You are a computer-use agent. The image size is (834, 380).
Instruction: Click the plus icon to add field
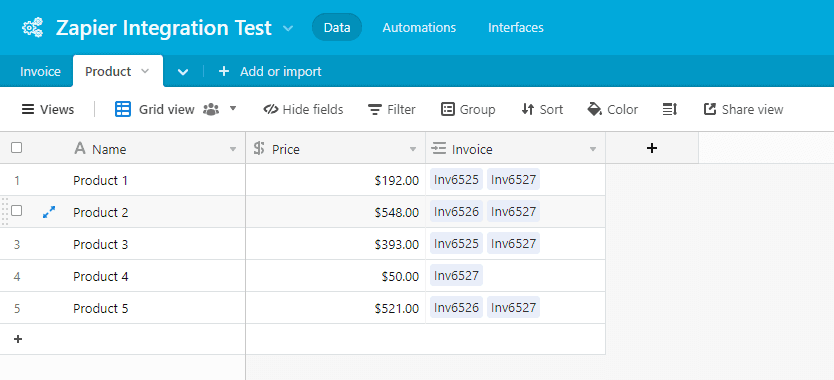click(x=652, y=148)
